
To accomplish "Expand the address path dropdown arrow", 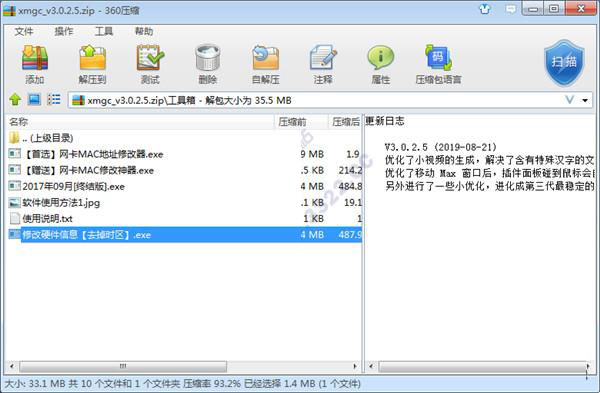I will (x=585, y=100).
